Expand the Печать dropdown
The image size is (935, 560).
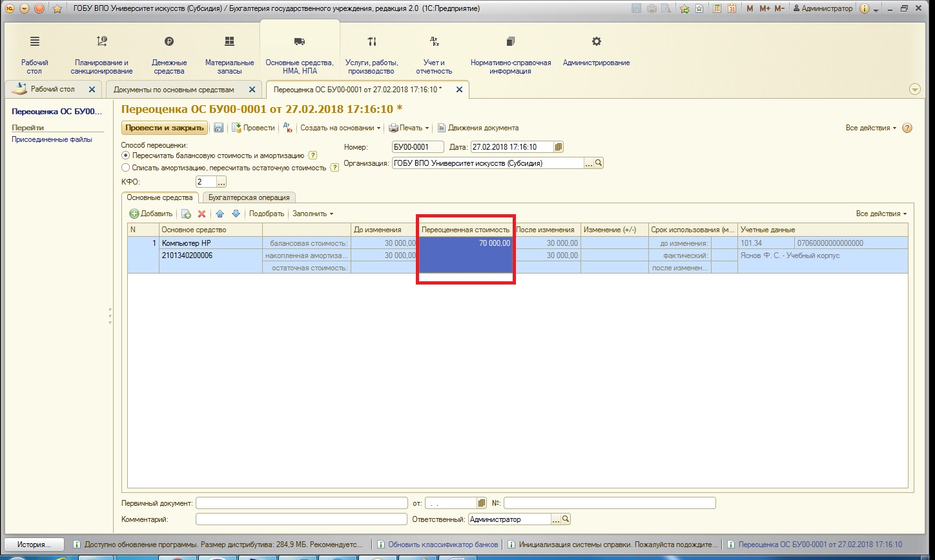[409, 128]
